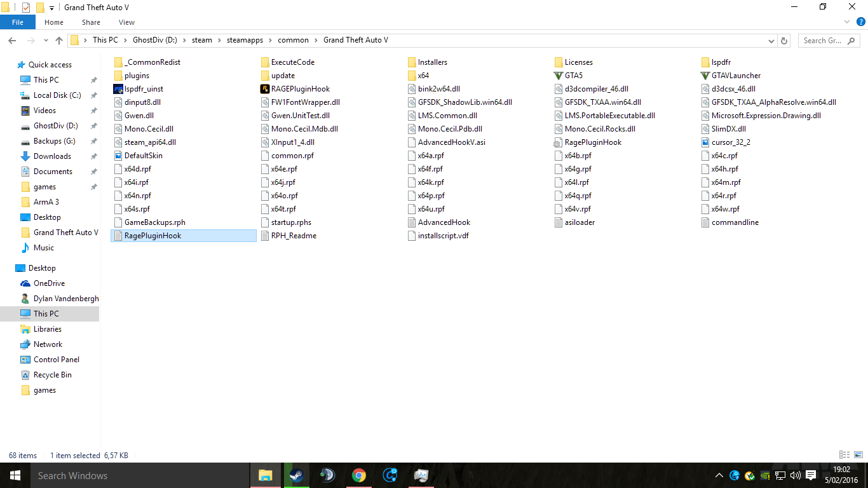Image resolution: width=868 pixels, height=488 pixels.
Task: Click the New folder icon in the title bar
Action: click(x=40, y=8)
